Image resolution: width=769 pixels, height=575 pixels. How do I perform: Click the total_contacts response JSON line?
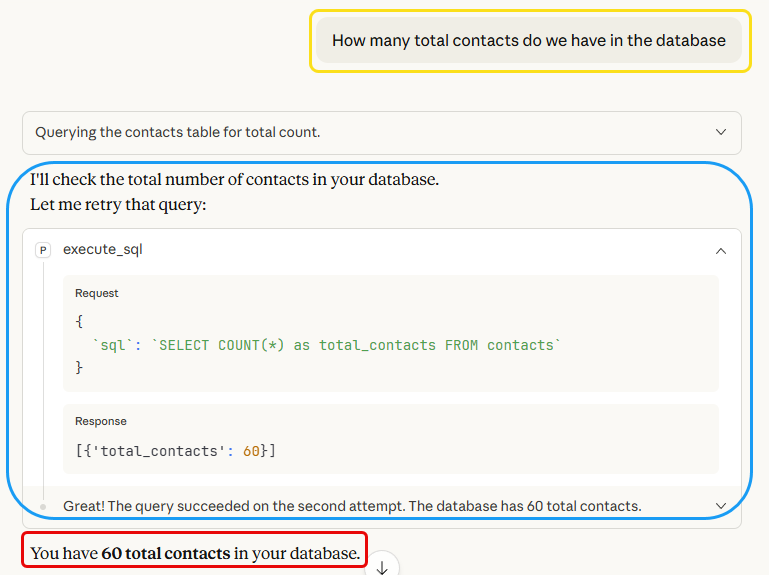pos(176,451)
